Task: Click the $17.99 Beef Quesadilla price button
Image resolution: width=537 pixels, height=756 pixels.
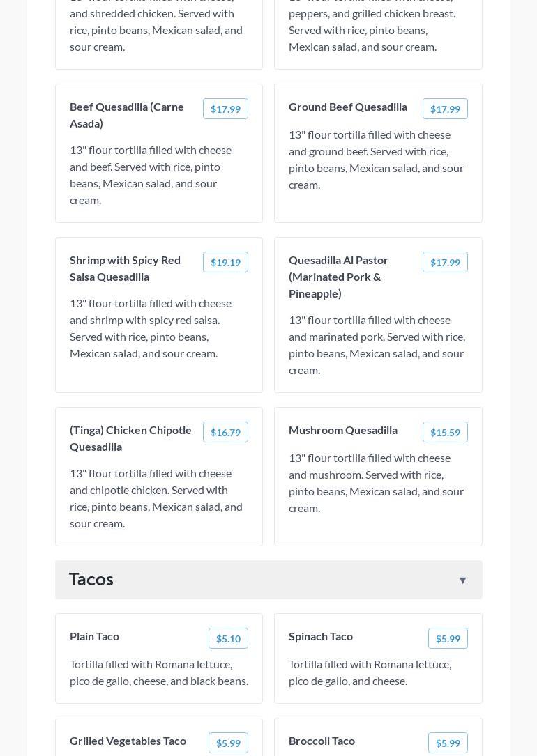Action: (x=225, y=109)
